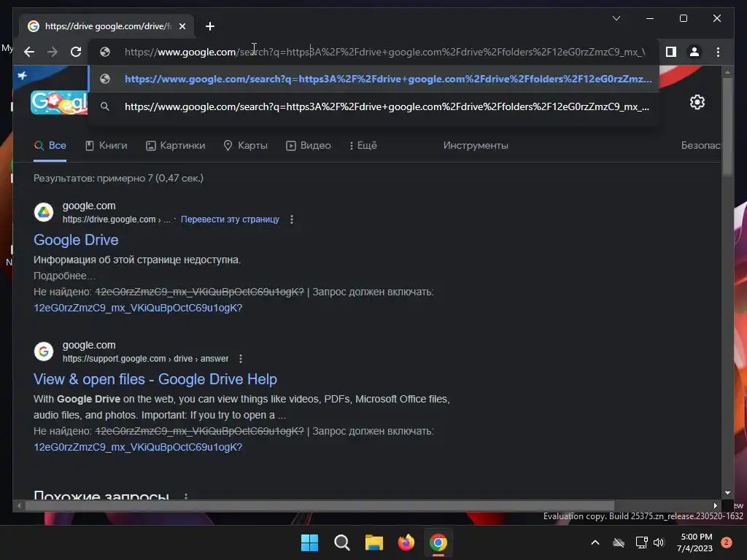The height and width of the screenshot is (560, 747).
Task: Open a new browser tab
Action: coord(210,26)
